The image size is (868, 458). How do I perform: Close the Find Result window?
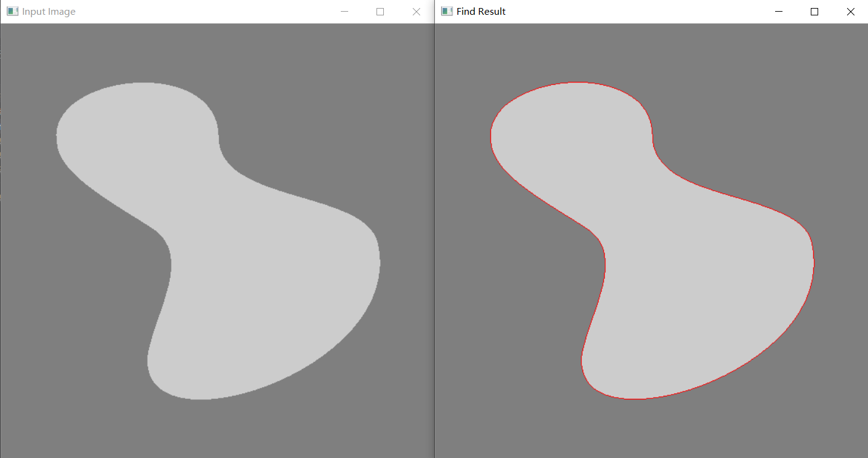coord(851,12)
